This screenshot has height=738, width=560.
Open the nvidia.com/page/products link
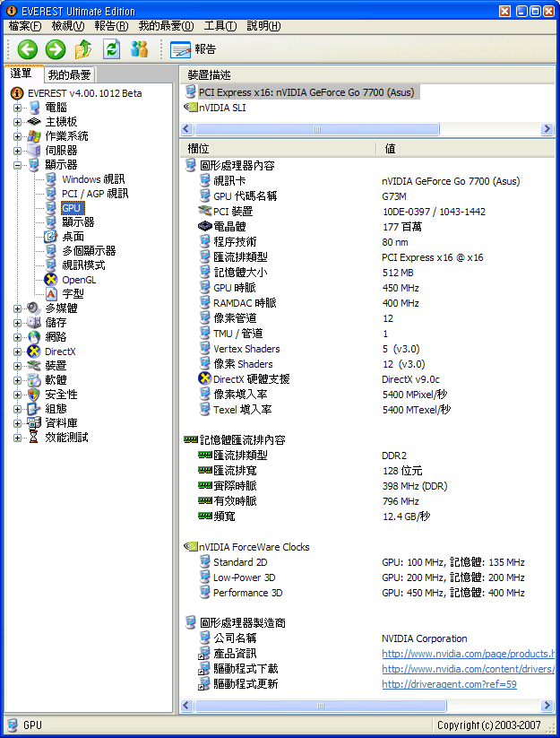(x=468, y=654)
